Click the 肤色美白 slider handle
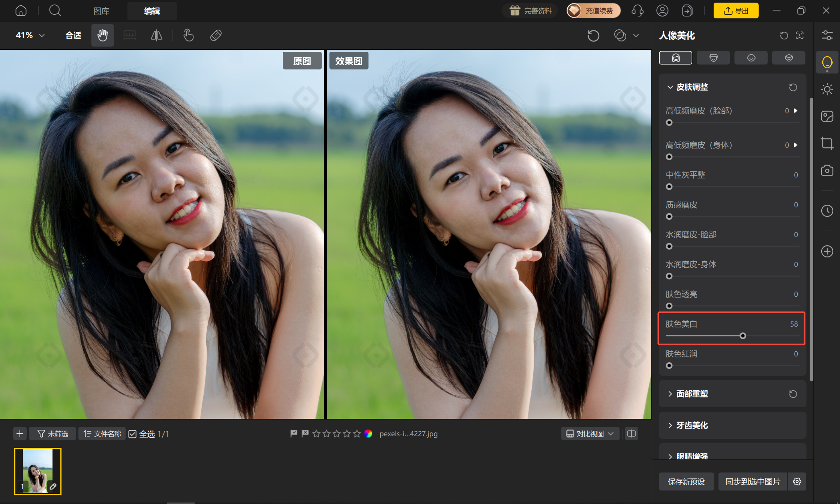The image size is (840, 504). (x=742, y=336)
